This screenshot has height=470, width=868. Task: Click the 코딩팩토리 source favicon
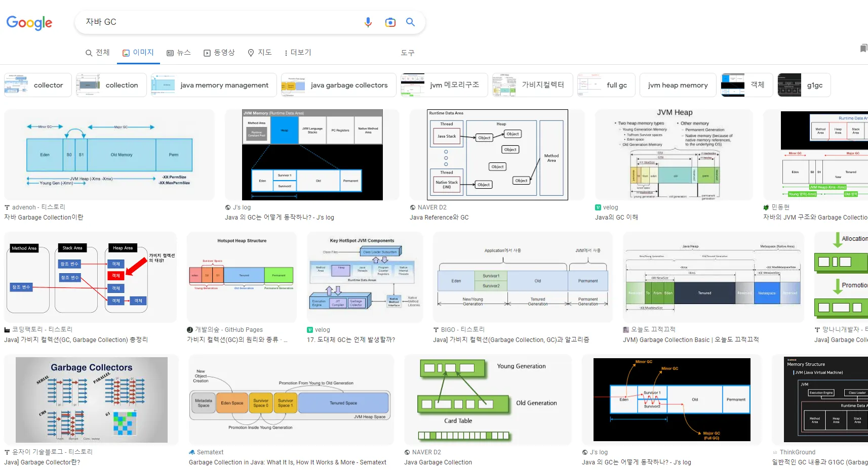coord(7,330)
